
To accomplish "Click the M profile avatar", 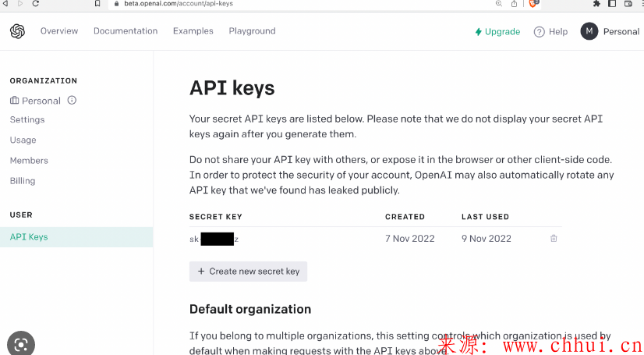I will tap(589, 31).
